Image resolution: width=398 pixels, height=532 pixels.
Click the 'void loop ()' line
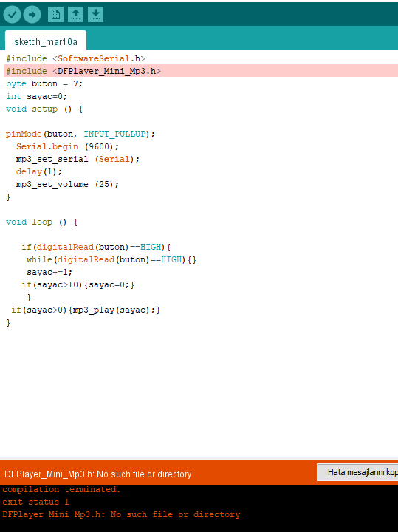41,222
